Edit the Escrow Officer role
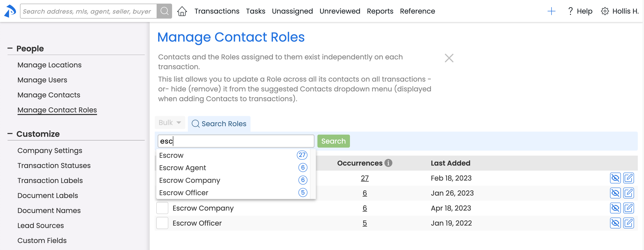Screen dimensions: 644x250 tap(628, 223)
